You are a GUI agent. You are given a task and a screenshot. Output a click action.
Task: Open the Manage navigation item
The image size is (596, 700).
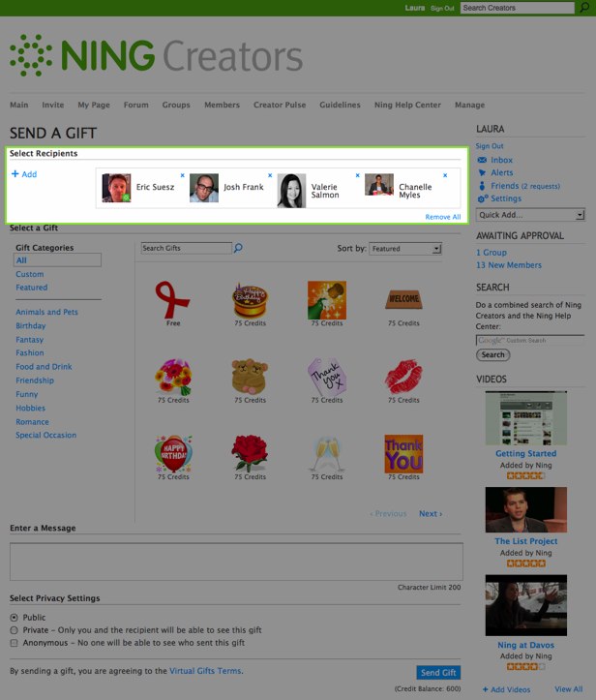(470, 105)
